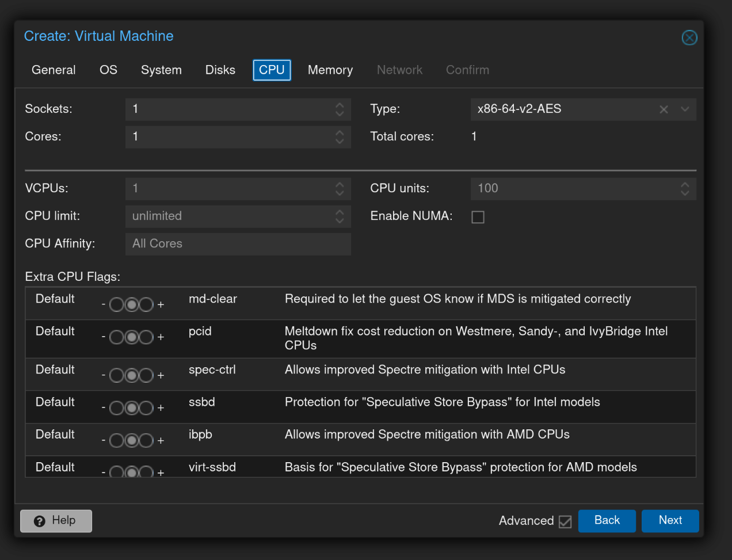The width and height of the screenshot is (732, 560).
Task: Close the Create Virtual Machine dialog
Action: coord(689,37)
